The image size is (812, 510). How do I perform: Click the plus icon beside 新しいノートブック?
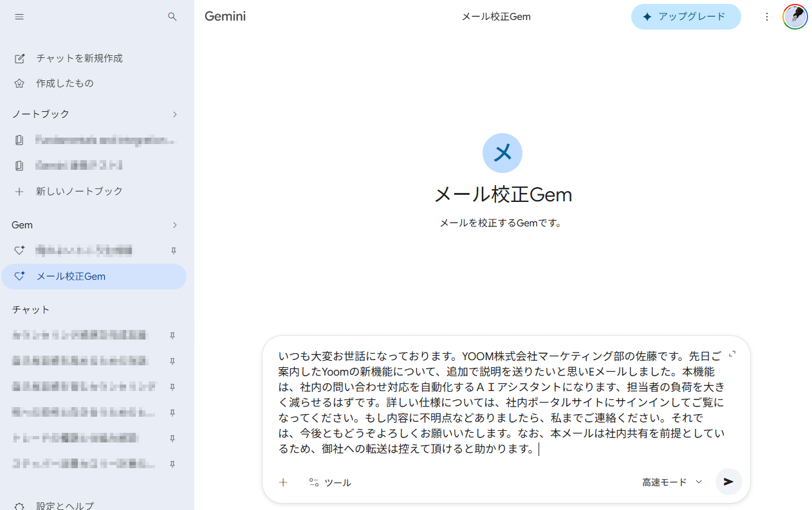click(x=19, y=191)
